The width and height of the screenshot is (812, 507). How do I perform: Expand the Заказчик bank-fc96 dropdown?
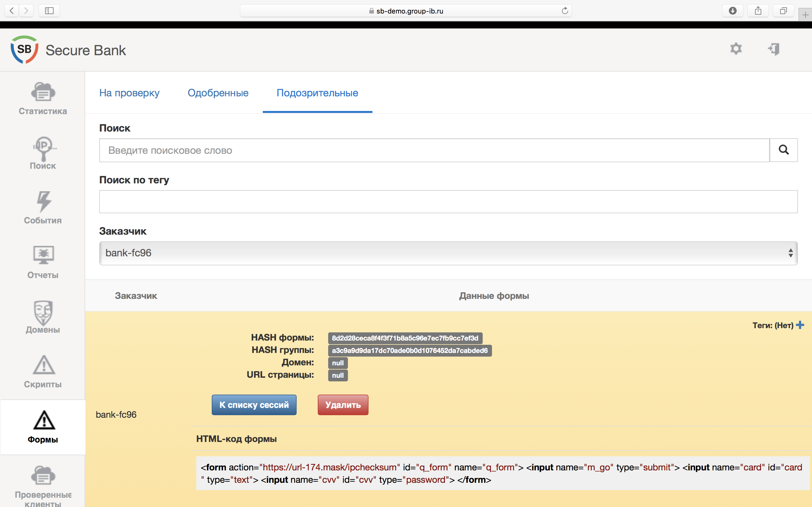click(448, 253)
